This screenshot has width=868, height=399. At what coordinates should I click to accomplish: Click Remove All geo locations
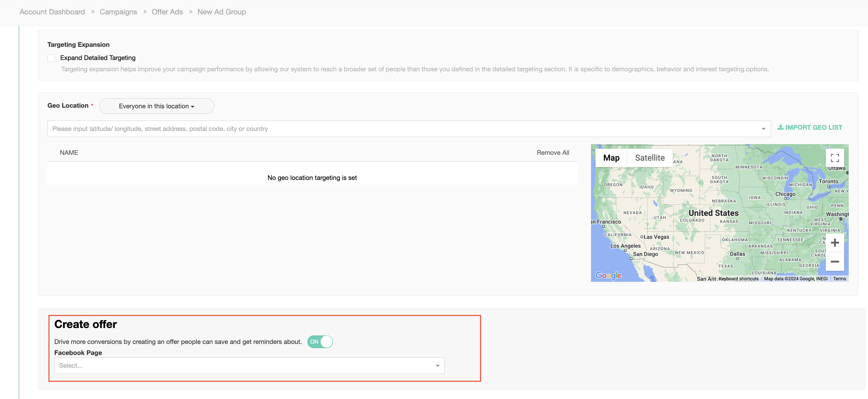coord(553,153)
